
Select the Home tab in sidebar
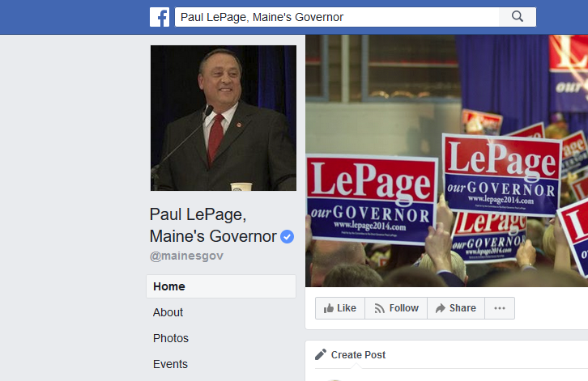[x=221, y=286]
